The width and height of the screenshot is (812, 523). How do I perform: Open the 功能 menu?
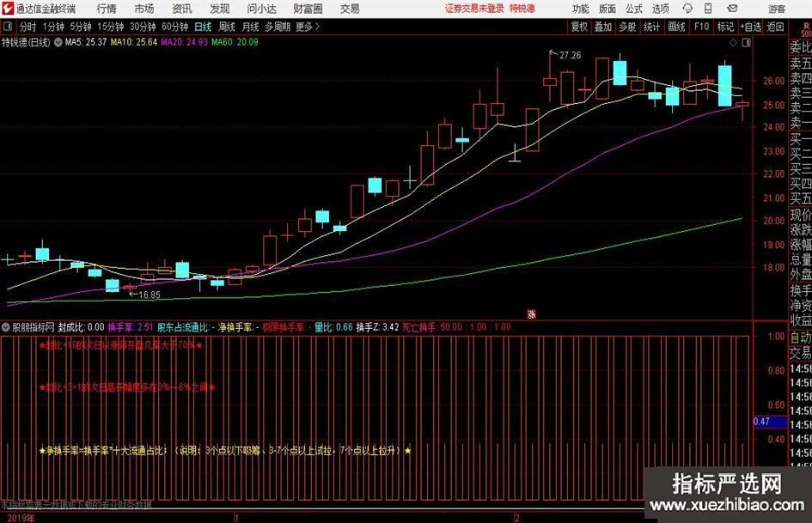[581, 9]
